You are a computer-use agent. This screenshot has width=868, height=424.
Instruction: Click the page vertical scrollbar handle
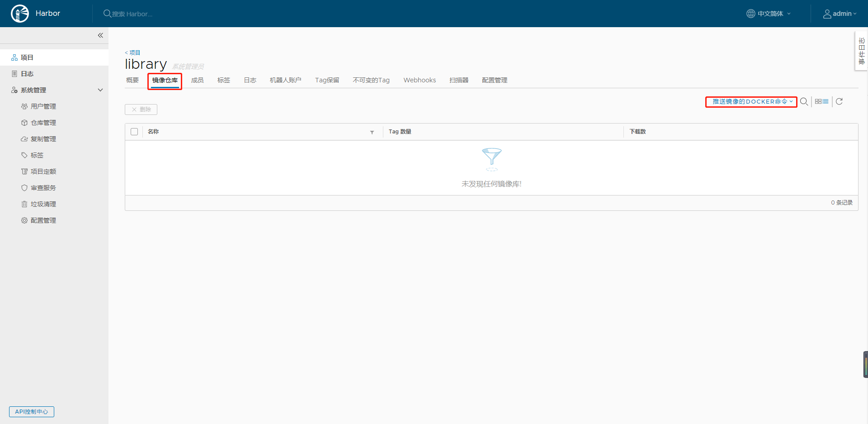click(866, 364)
